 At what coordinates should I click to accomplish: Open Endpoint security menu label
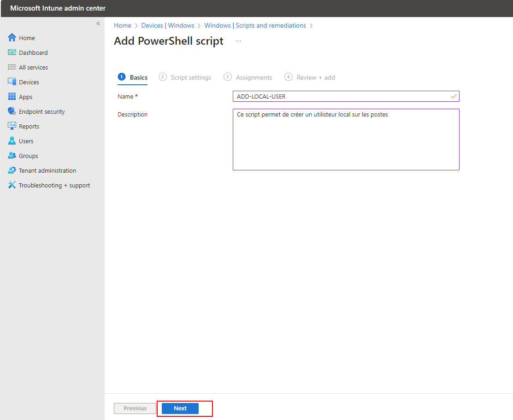[42, 111]
